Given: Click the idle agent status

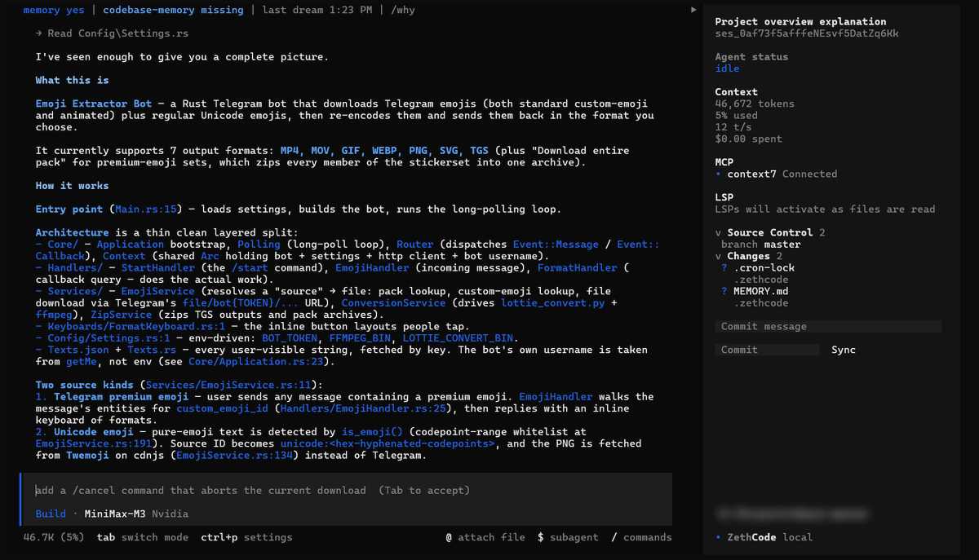Looking at the screenshot, I should (x=727, y=68).
